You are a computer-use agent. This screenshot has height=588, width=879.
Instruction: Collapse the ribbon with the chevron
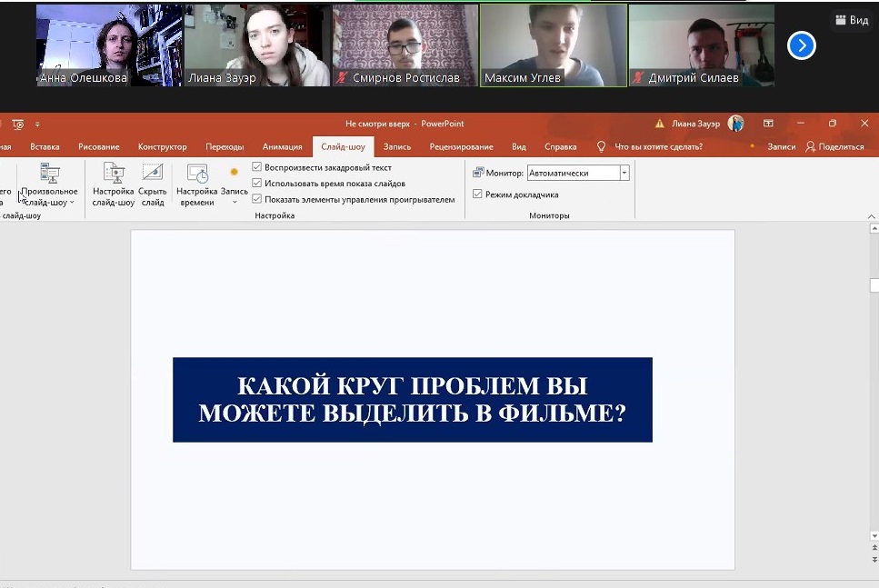(x=872, y=216)
